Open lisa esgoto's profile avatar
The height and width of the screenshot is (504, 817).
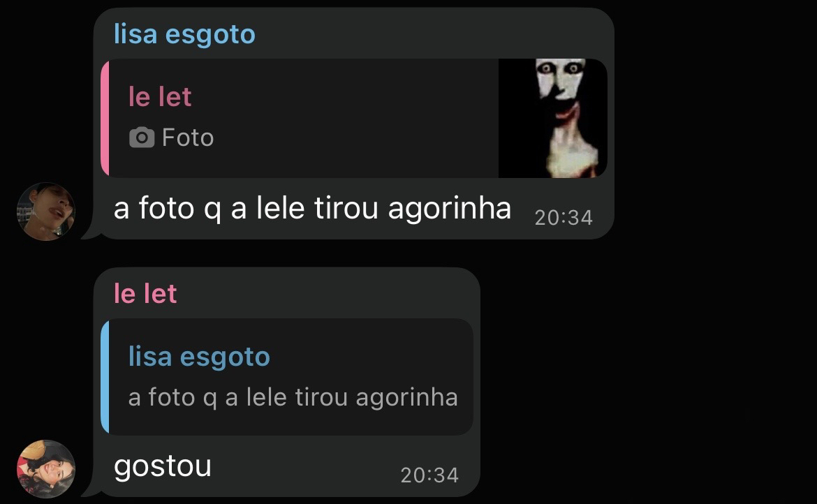[x=46, y=212]
